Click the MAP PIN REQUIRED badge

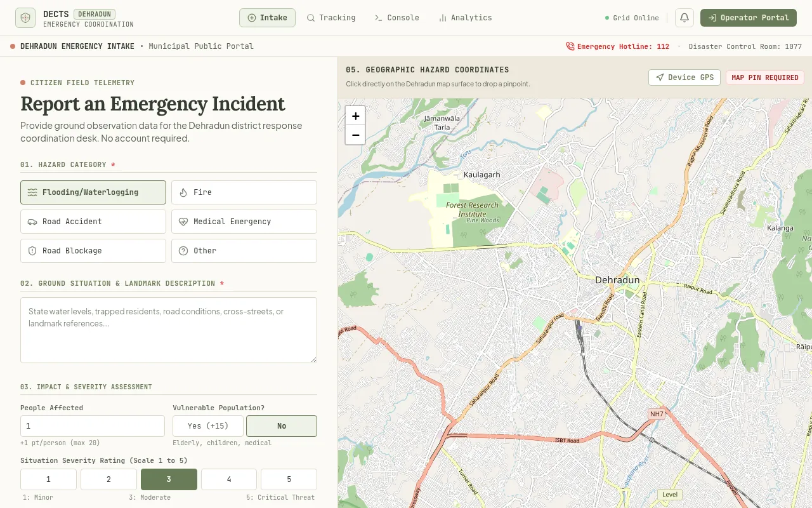click(765, 77)
